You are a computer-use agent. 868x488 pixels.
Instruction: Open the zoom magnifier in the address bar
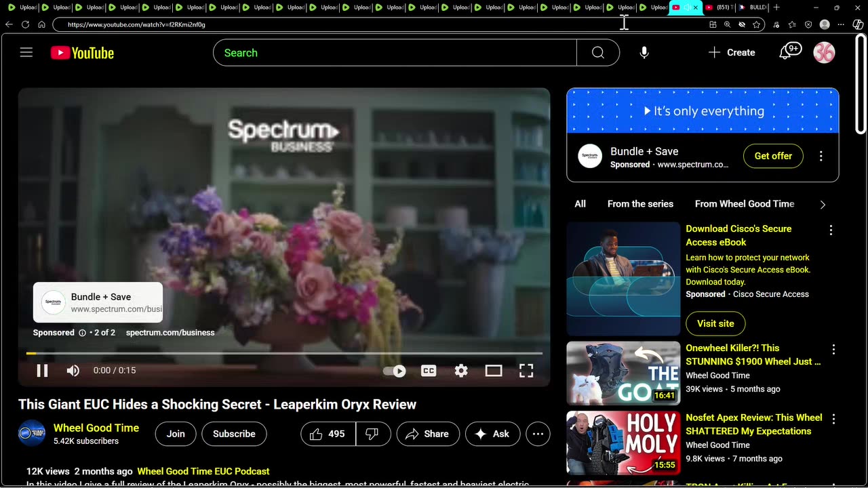(727, 24)
